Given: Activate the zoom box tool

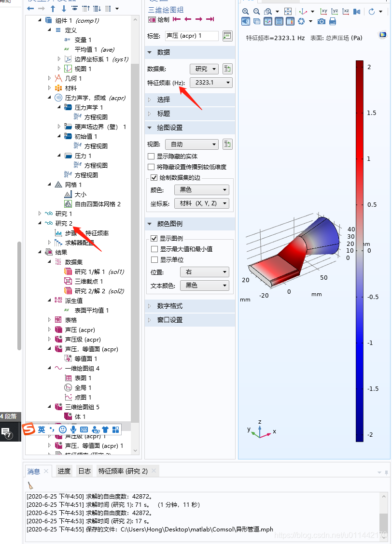Looking at the screenshot, I should pos(268,12).
